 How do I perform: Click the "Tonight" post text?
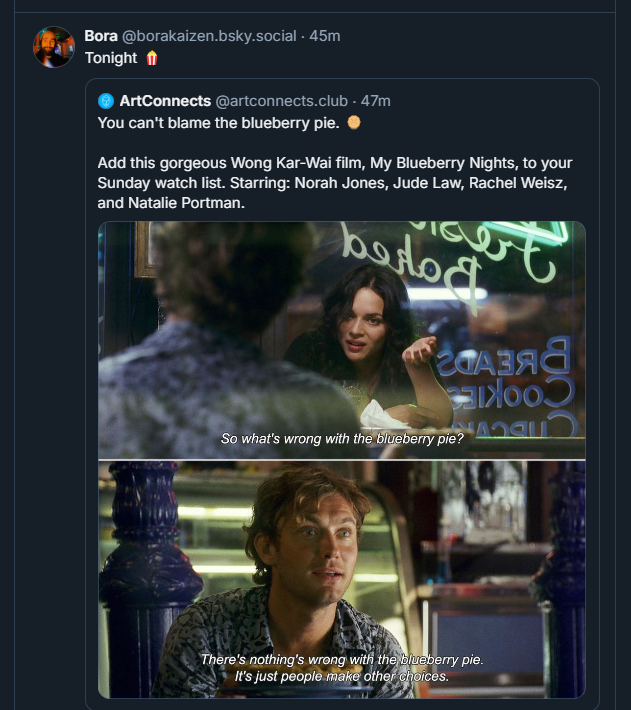[x=111, y=58]
